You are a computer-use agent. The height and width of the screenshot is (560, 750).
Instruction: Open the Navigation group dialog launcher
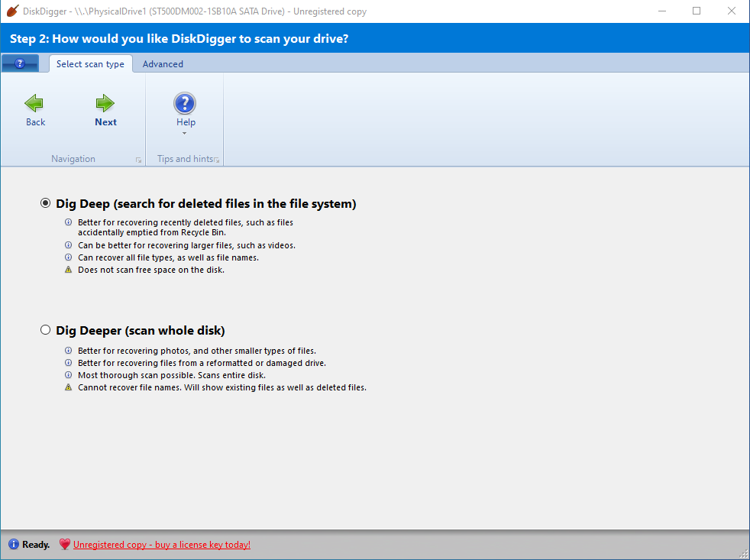point(139,160)
